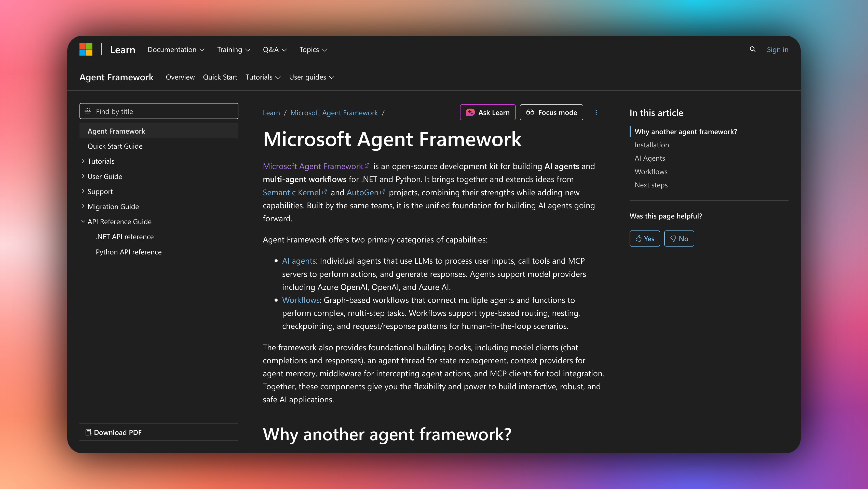Screen dimensions: 868x489
Task: Open the kebab more-options menu beside Focus mode
Action: point(596,112)
